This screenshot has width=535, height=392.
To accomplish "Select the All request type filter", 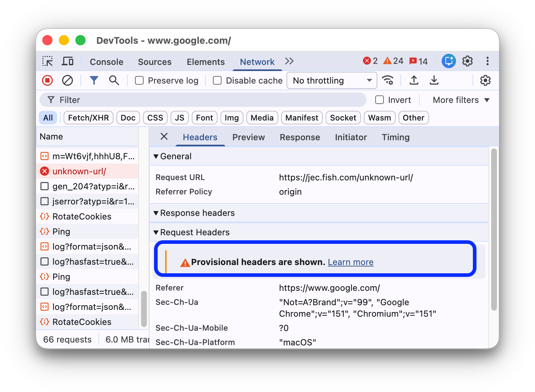I will [x=48, y=118].
